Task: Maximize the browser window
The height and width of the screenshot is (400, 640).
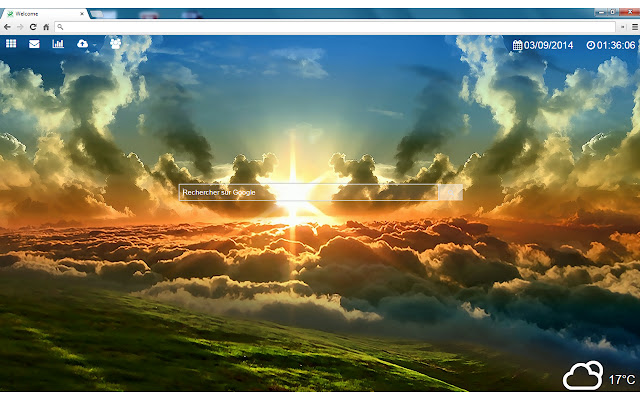Action: (612, 13)
